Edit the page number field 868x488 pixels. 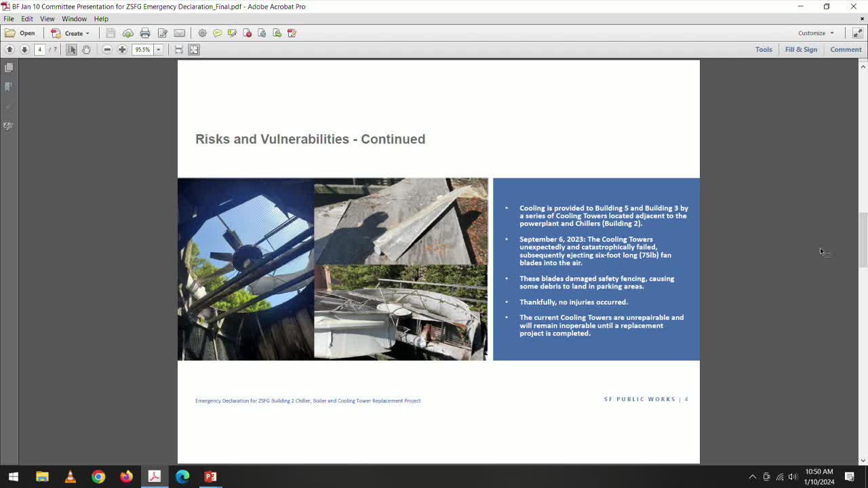39,49
